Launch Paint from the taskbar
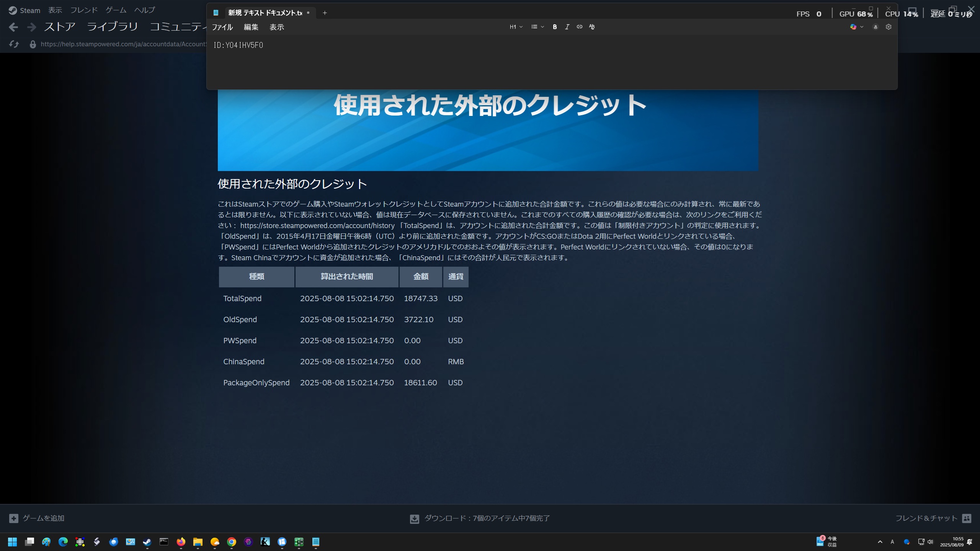The width and height of the screenshot is (980, 551). coord(46,542)
